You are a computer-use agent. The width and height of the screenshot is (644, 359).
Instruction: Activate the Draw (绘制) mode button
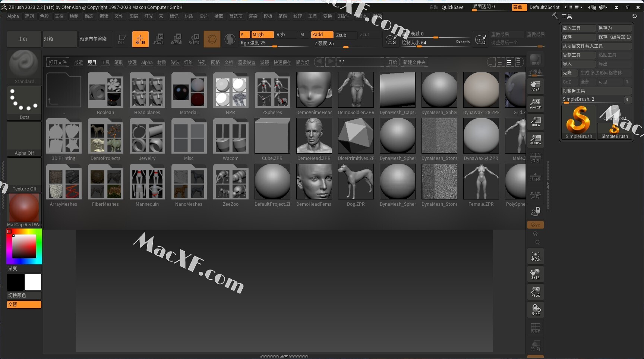click(x=141, y=39)
